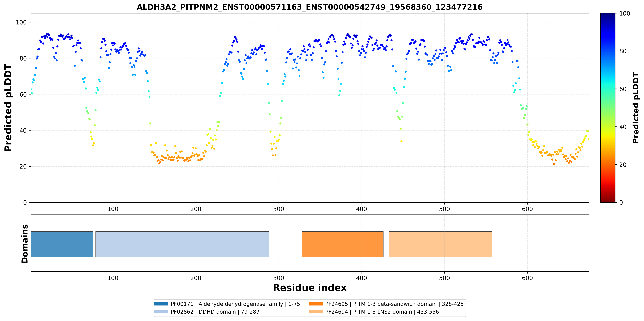
Task: Click the Residue index axis label
Action: click(x=310, y=288)
